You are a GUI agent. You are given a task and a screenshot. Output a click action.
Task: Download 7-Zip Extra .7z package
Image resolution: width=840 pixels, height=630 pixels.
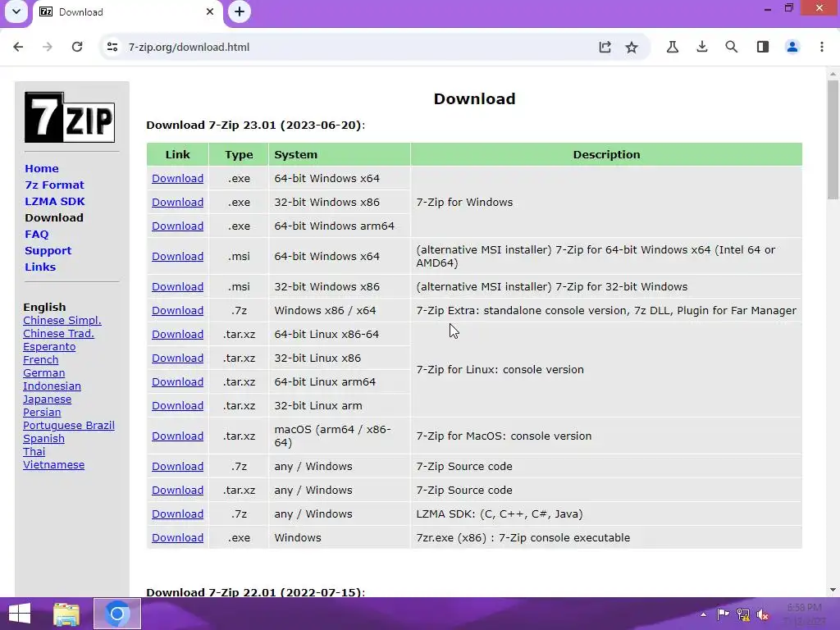177,310
